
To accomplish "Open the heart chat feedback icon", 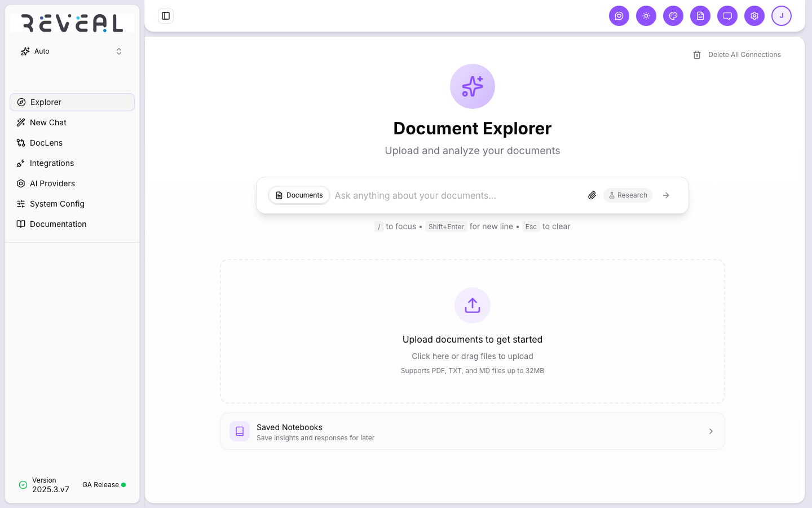I will click(x=619, y=16).
